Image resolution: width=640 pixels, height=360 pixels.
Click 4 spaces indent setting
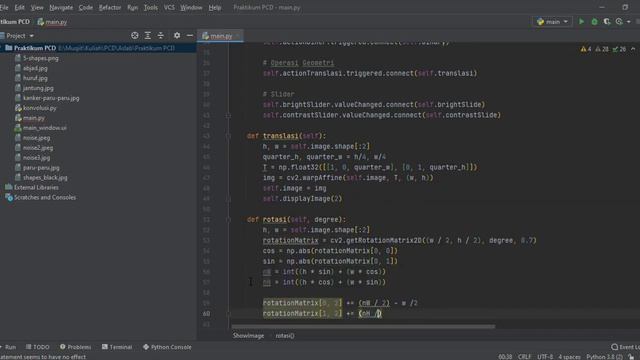click(569, 357)
